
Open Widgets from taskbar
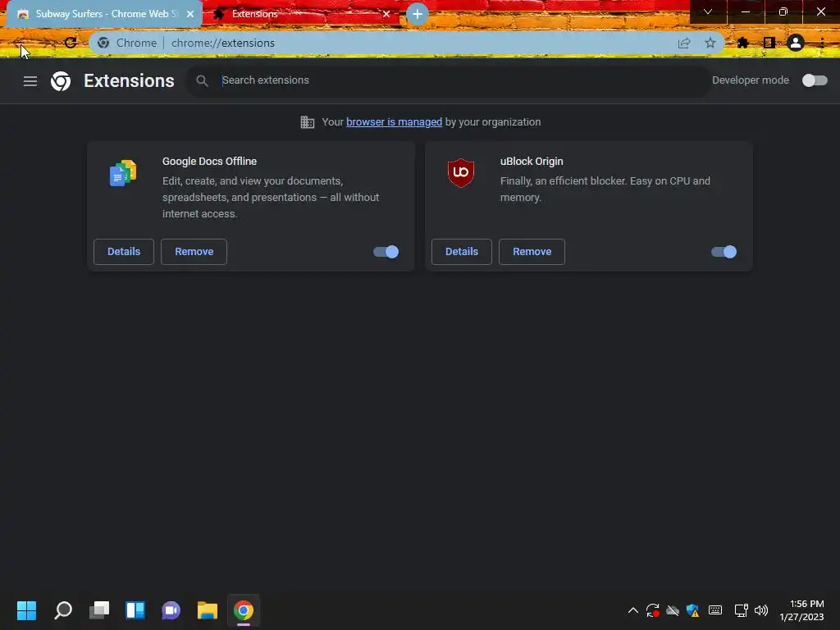coord(135,610)
